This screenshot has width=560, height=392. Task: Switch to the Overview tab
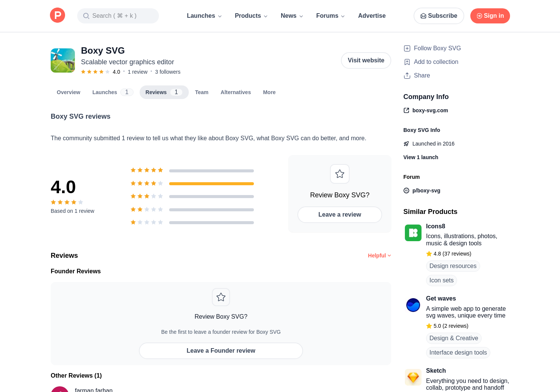(x=68, y=92)
